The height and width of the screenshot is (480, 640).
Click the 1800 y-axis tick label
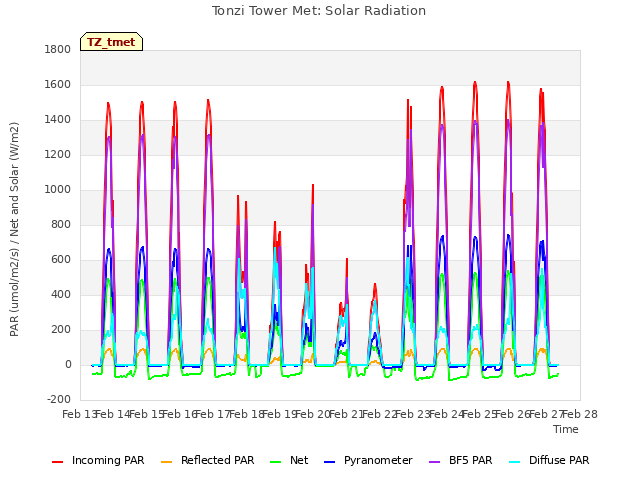[58, 50]
